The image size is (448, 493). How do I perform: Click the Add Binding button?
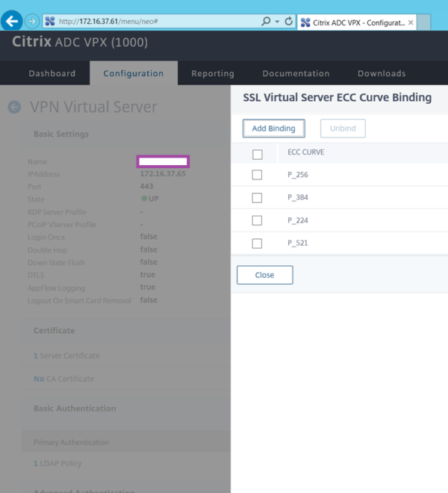[274, 128]
